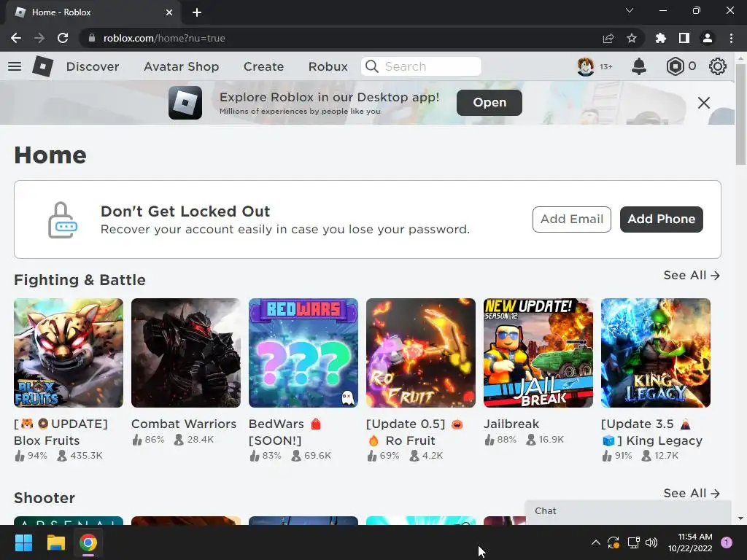Open Chrome profile icon
747x560 pixels.
click(708, 38)
